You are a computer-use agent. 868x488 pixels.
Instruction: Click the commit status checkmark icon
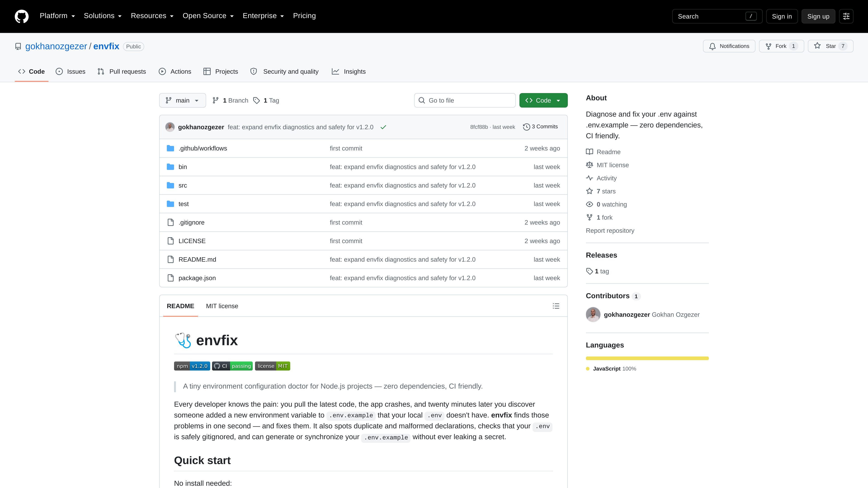coord(383,127)
